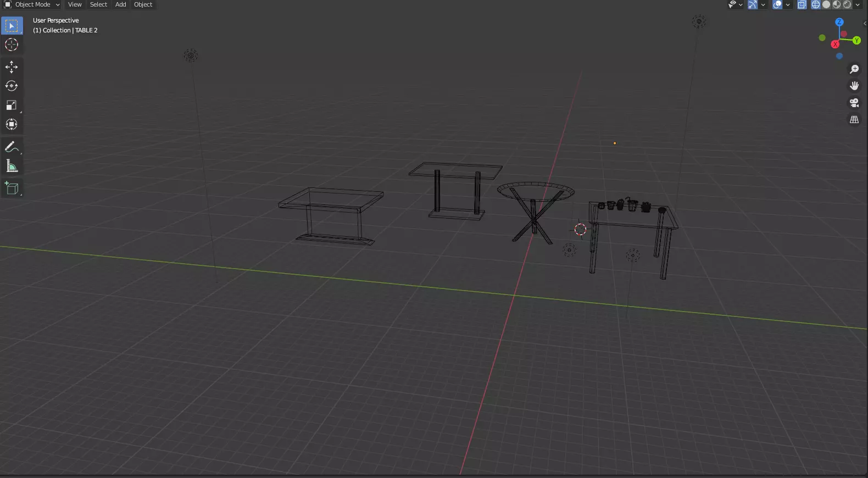Activate the Transform tool
Image resolution: width=868 pixels, height=478 pixels.
12,125
